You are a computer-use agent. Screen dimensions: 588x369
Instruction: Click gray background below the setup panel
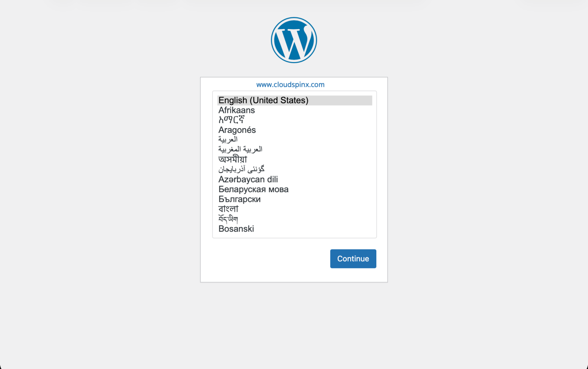(x=294, y=325)
